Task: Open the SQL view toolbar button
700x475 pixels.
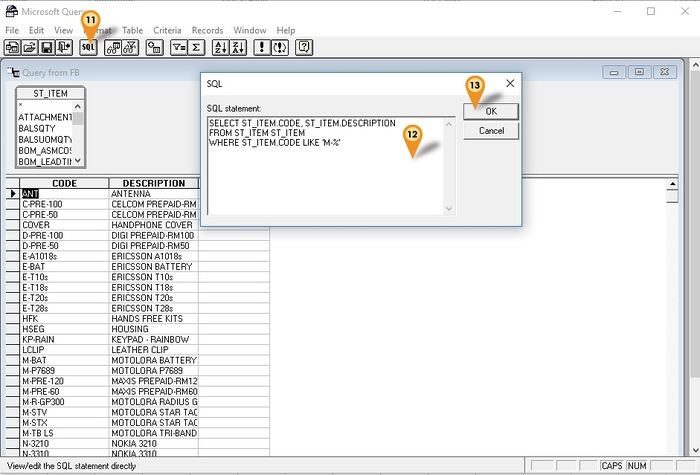Action: pos(88,47)
